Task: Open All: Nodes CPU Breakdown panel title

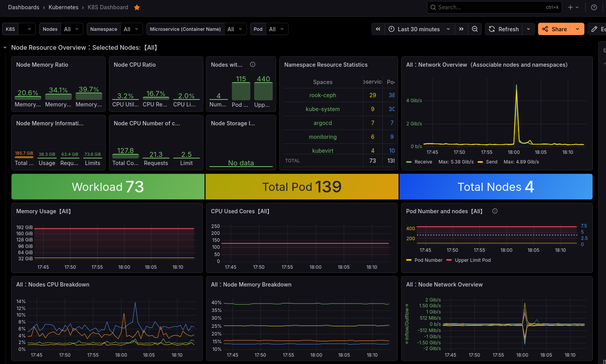Action: pos(53,285)
